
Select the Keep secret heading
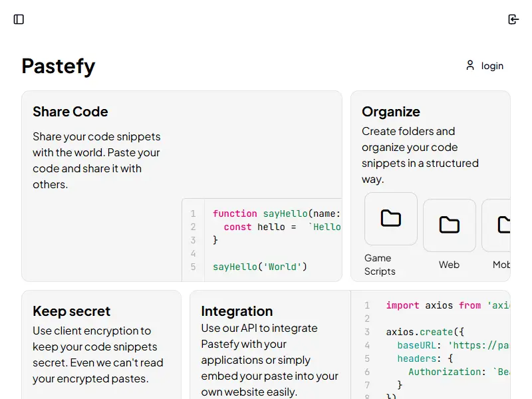click(72, 311)
